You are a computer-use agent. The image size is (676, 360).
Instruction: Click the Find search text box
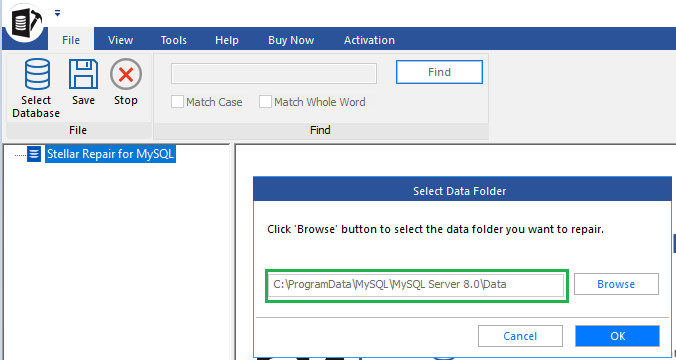274,73
